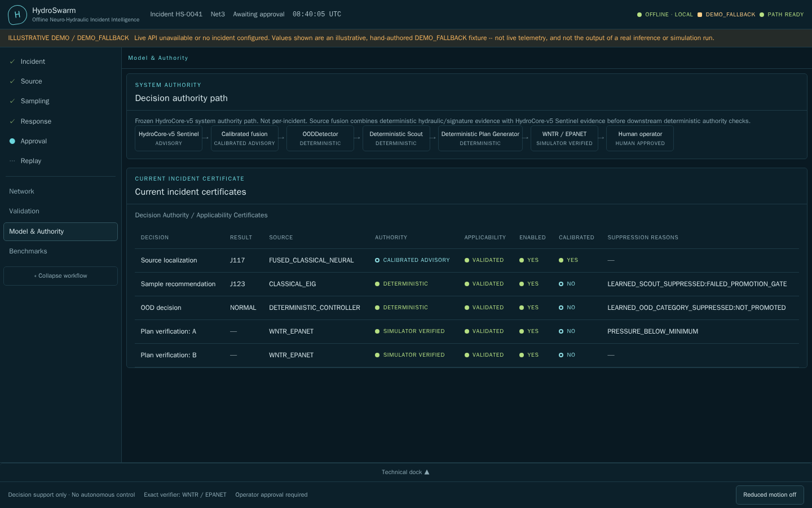The height and width of the screenshot is (508, 812).
Task: Click the DEMO_FALLBACK status indicator
Action: point(726,15)
